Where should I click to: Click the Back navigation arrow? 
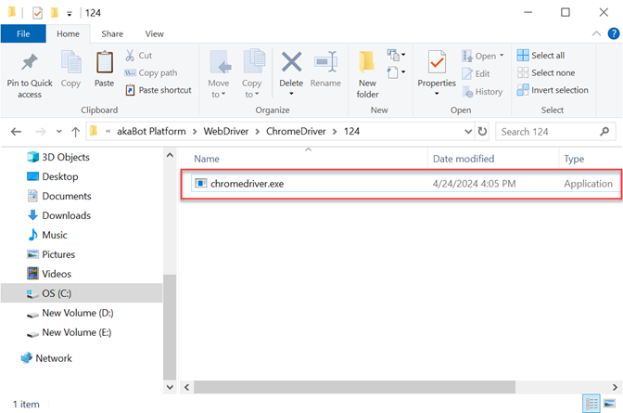coord(16,132)
